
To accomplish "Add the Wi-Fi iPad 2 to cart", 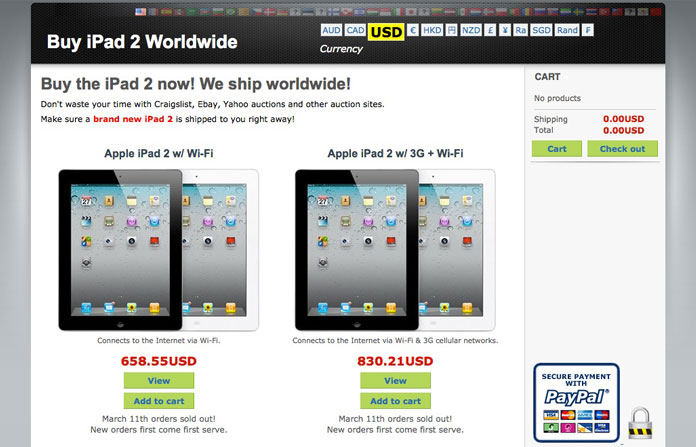I will (159, 401).
